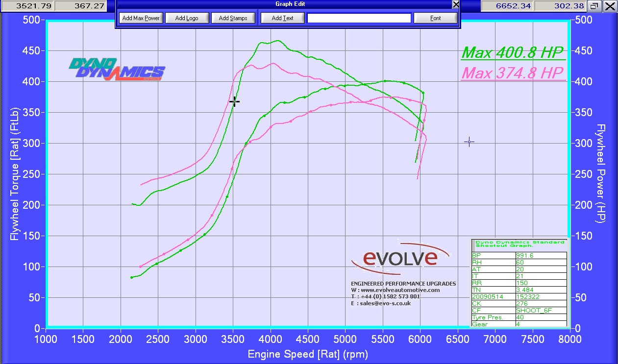This screenshot has height=364, width=618.
Task: Click inside the empty text entry field
Action: (x=359, y=18)
